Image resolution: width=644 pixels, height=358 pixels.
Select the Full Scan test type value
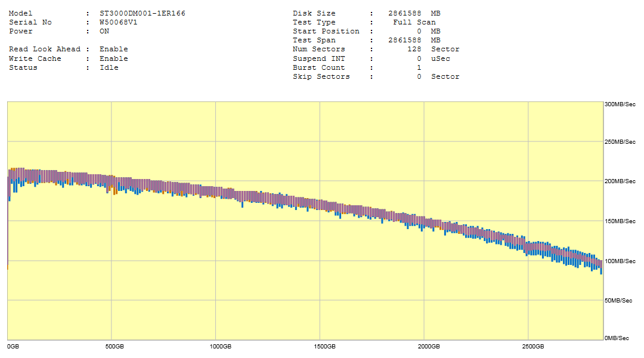tap(414, 22)
